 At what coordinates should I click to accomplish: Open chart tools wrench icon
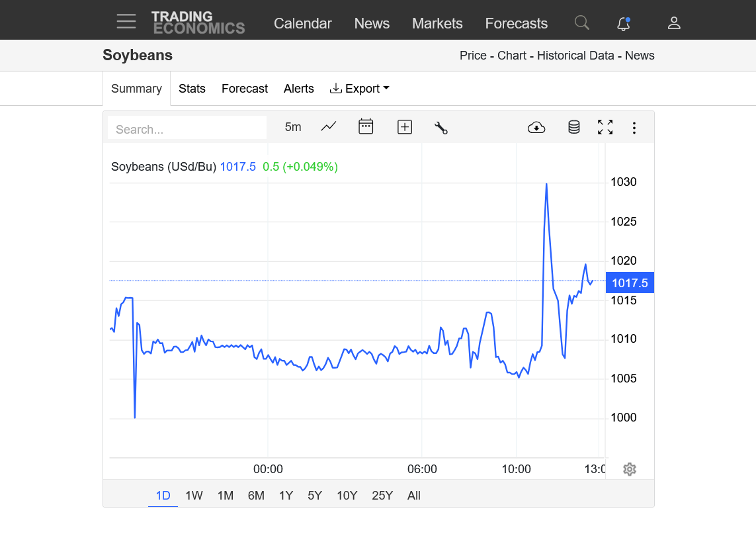[x=441, y=128]
